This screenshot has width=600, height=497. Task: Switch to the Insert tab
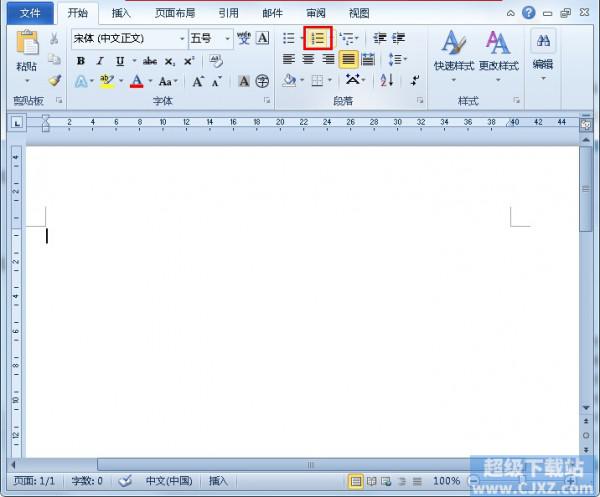[121, 13]
